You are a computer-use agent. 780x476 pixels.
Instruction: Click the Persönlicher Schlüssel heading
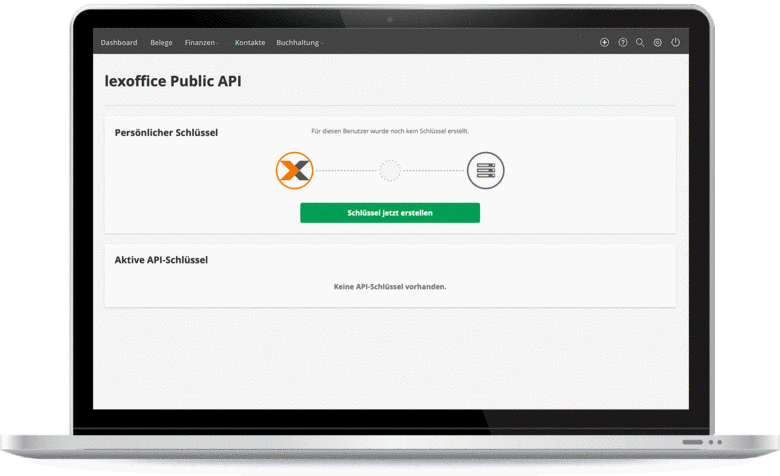pos(166,132)
